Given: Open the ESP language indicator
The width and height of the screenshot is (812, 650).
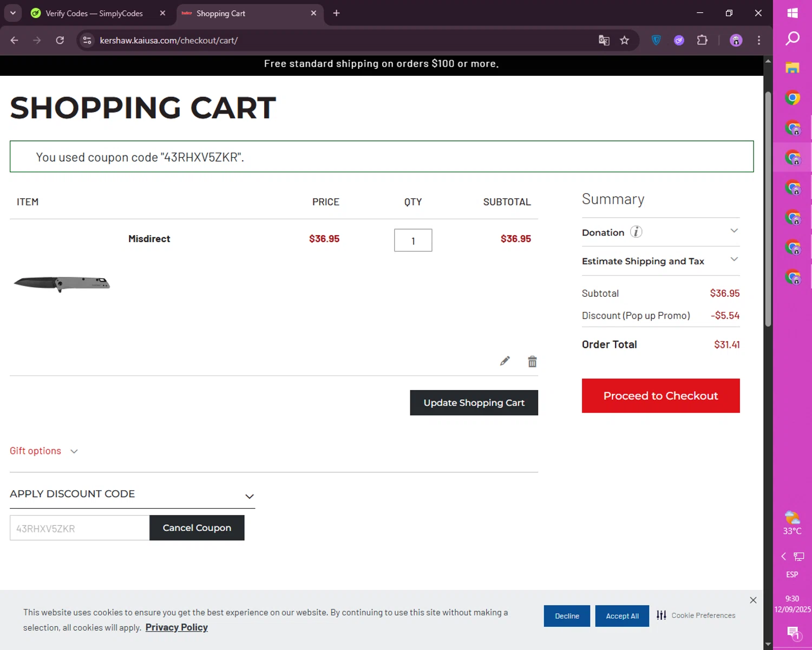Looking at the screenshot, I should (x=792, y=574).
